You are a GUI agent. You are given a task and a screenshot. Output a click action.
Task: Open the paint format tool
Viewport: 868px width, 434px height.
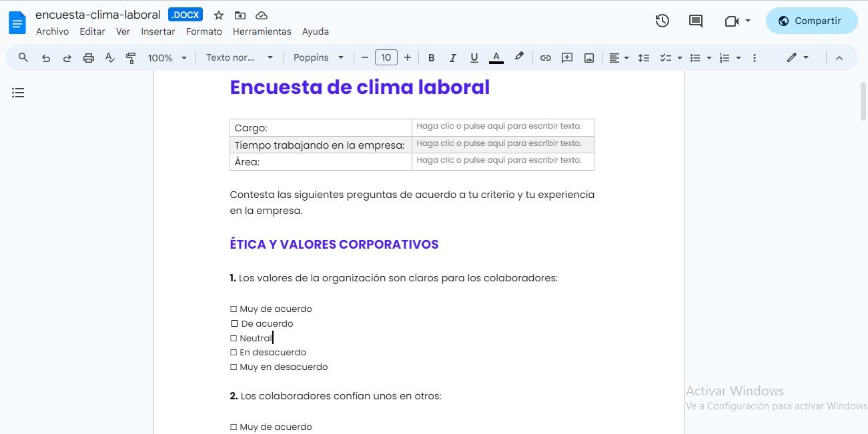tap(131, 57)
